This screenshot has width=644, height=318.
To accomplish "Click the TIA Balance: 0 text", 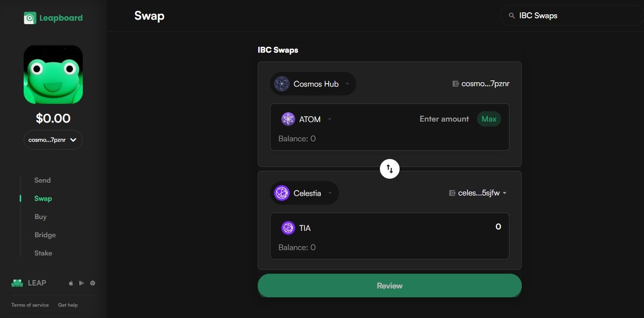I will coord(297,248).
